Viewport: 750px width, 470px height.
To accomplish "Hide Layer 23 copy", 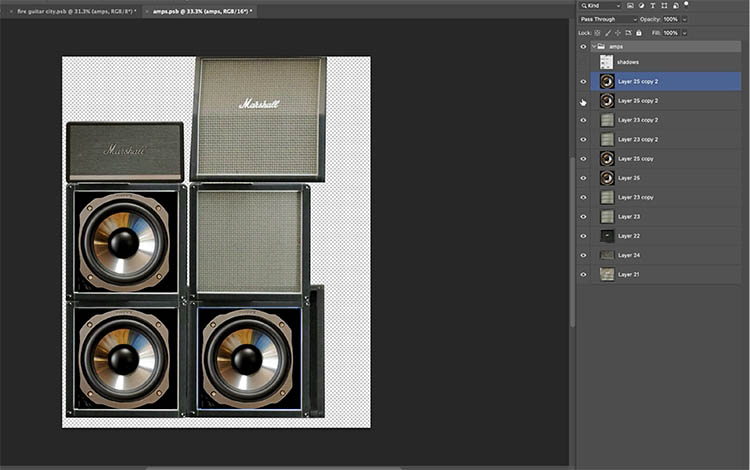I will (x=583, y=197).
